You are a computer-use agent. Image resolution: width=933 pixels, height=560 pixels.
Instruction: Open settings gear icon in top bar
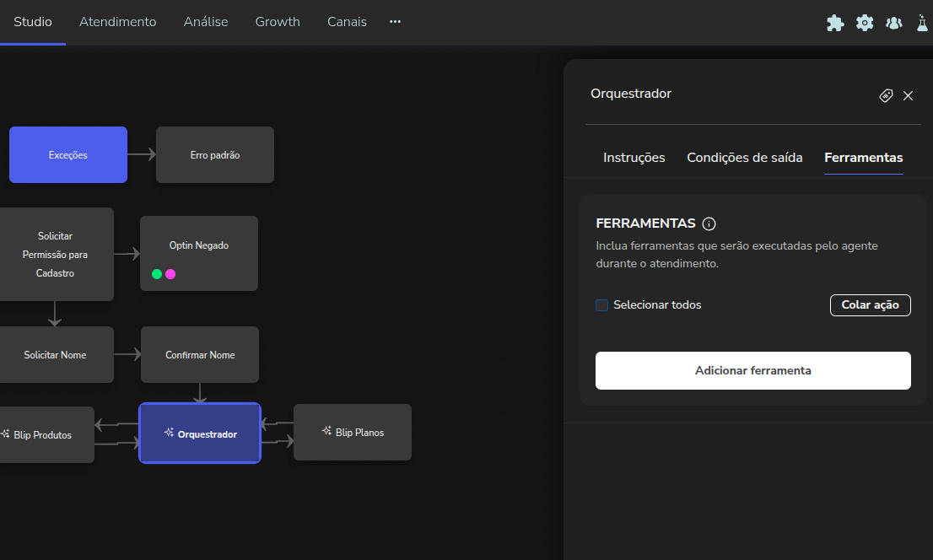865,23
